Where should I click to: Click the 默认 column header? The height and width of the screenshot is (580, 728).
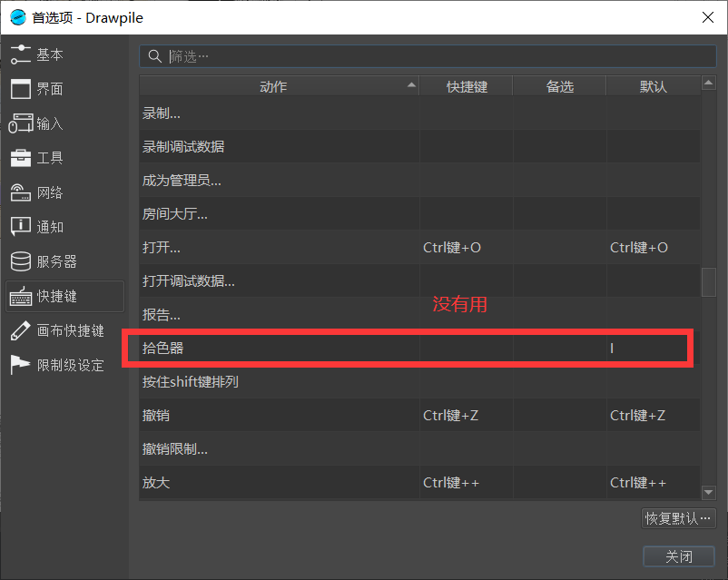[654, 86]
